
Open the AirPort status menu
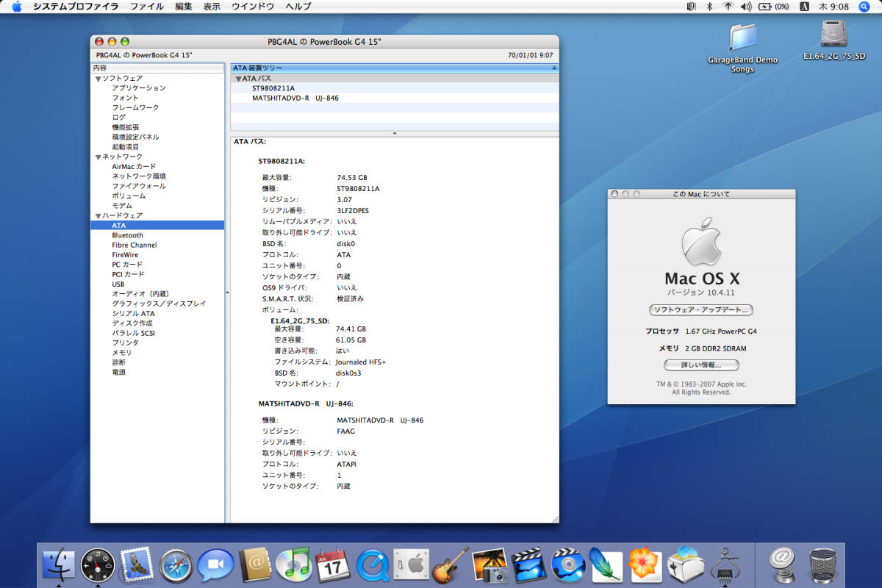coord(728,7)
